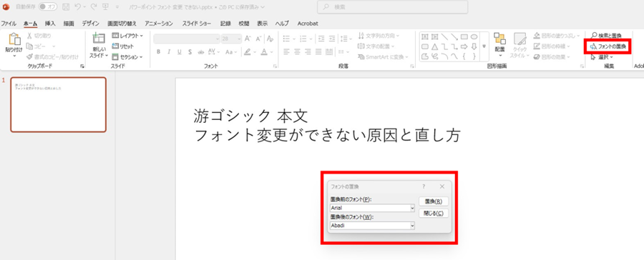This screenshot has width=644, height=260.
Task: Select the right arrow shape in shapes gallery
Action: point(464,46)
